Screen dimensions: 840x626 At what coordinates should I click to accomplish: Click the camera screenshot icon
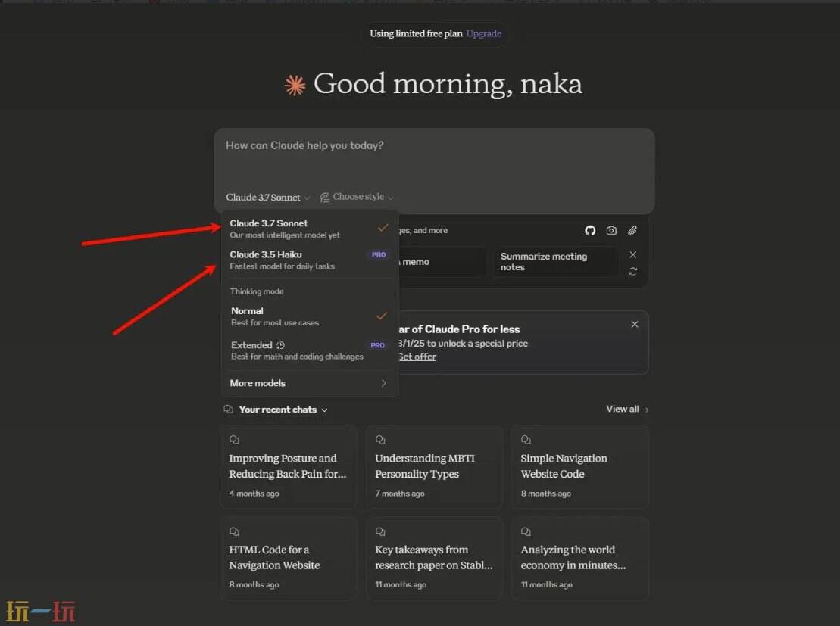[611, 231]
